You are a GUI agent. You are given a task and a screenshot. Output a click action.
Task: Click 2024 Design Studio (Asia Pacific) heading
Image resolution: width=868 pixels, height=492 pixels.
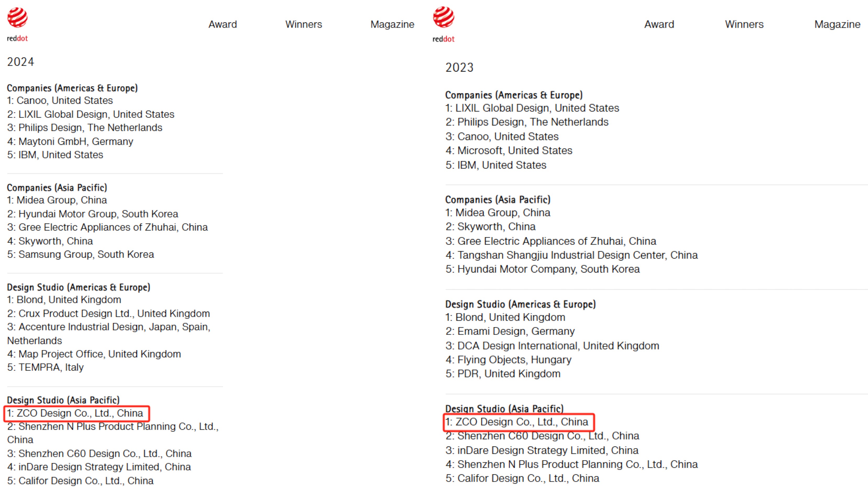[x=63, y=400]
